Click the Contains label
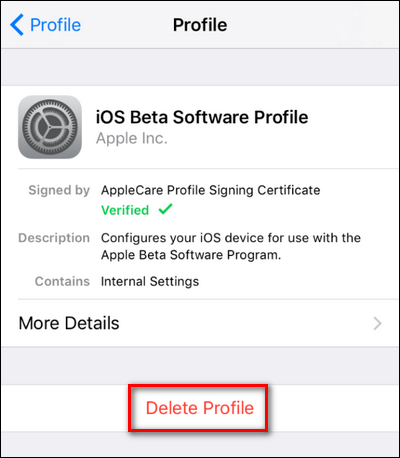Screen dimensions: 400x458 62,282
